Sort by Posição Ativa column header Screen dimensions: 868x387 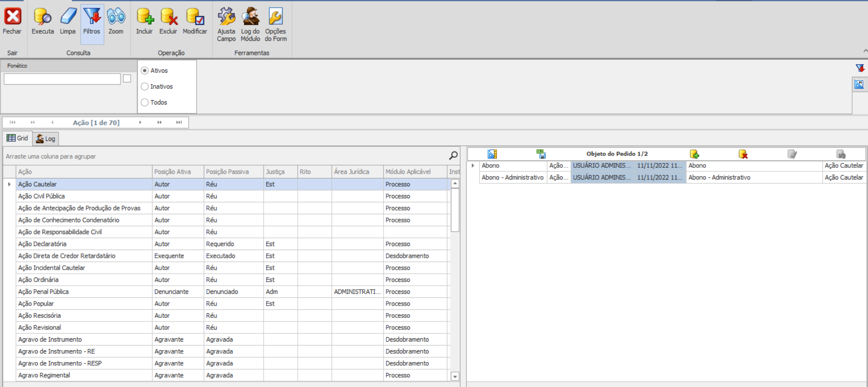[178, 172]
